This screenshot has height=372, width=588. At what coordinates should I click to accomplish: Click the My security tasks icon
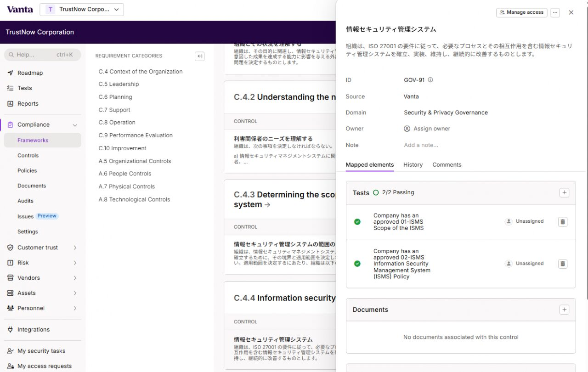click(x=11, y=351)
